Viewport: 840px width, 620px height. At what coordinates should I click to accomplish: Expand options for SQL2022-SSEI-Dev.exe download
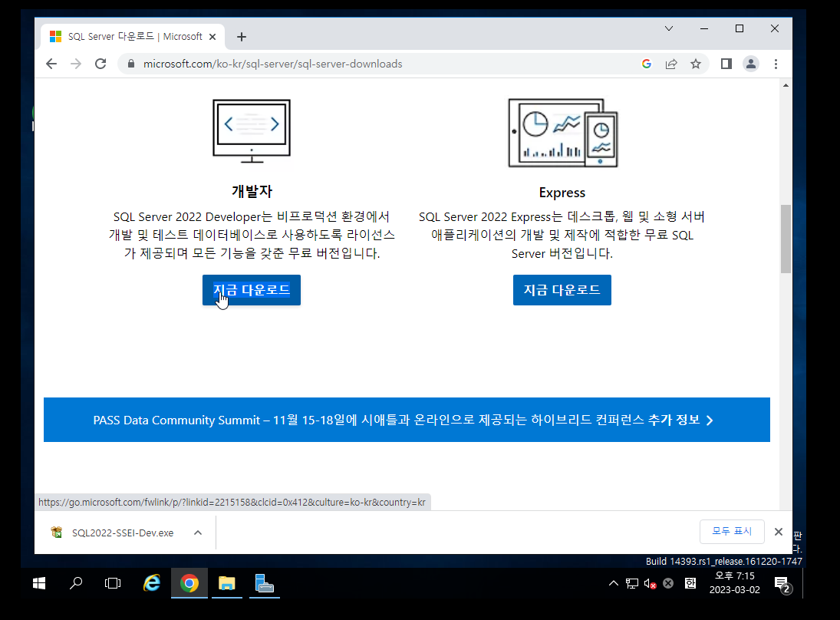[x=198, y=533]
